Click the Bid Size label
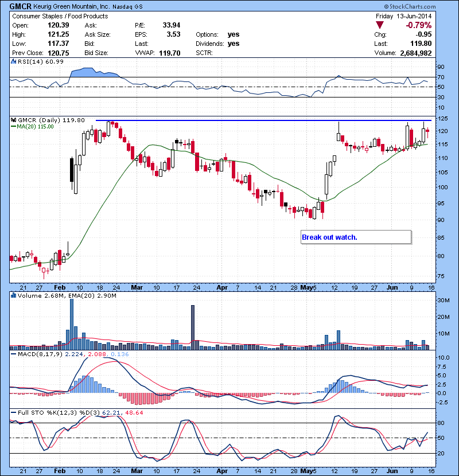The height and width of the screenshot is (476, 459). point(96,53)
